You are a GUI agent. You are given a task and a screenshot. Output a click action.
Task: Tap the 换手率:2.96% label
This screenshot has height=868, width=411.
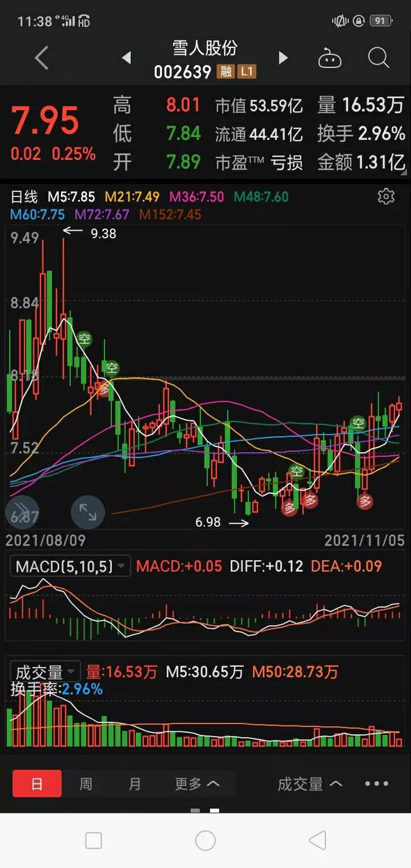57,689
